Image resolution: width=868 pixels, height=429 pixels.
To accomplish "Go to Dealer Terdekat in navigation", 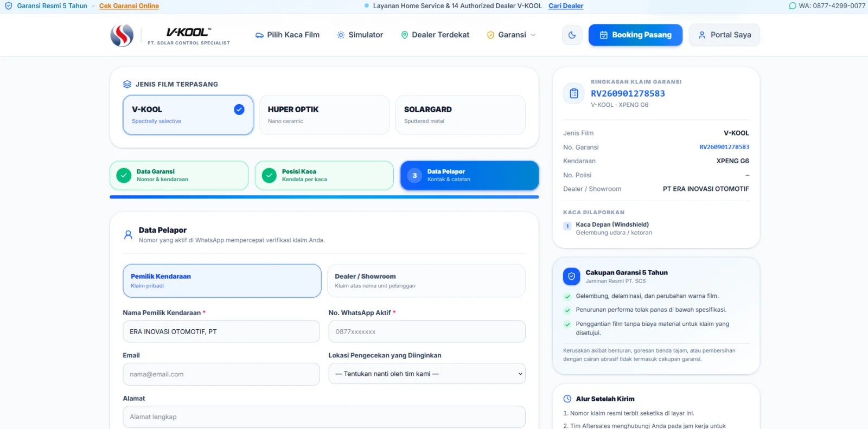I will point(435,35).
